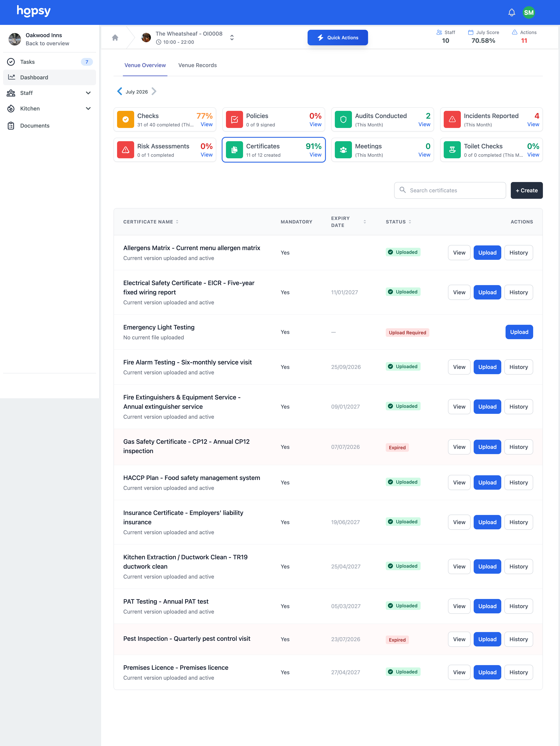Image resolution: width=560 pixels, height=746 pixels.
Task: View the Incidents Reported details
Action: [533, 124]
